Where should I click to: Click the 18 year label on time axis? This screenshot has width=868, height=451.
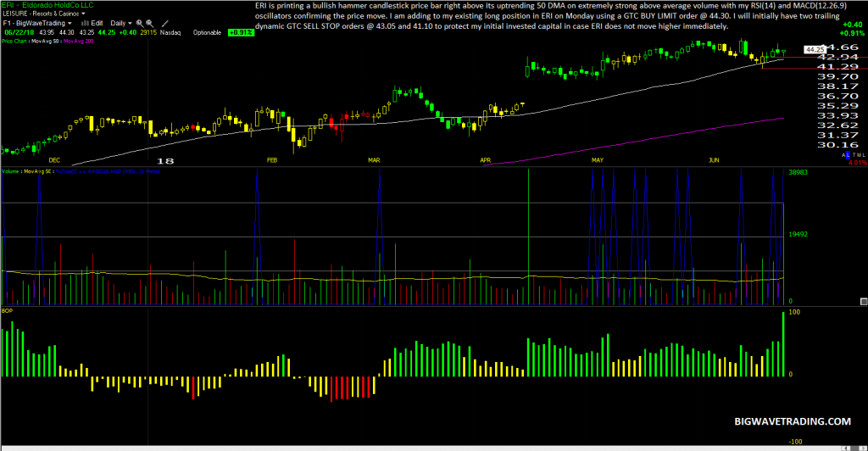[165, 161]
